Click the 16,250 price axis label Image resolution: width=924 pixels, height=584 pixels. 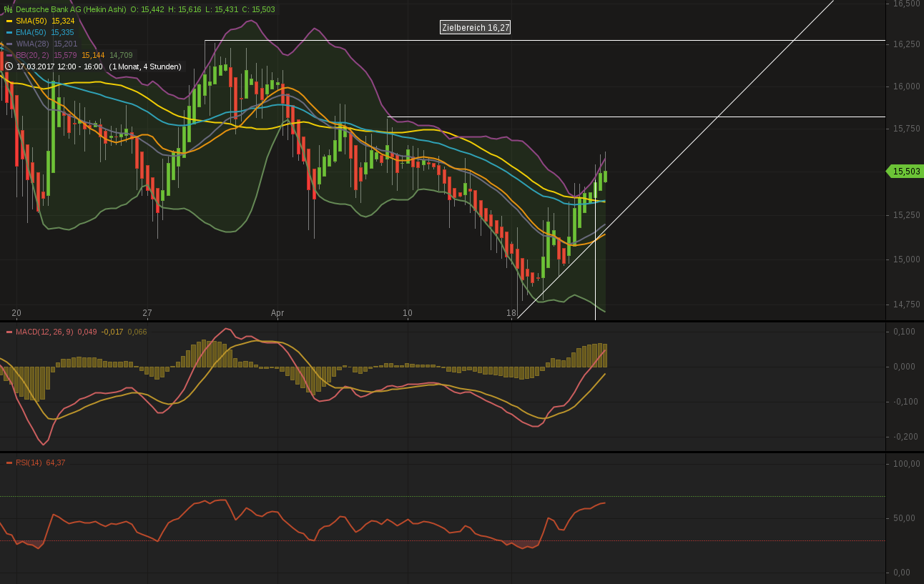(907, 44)
